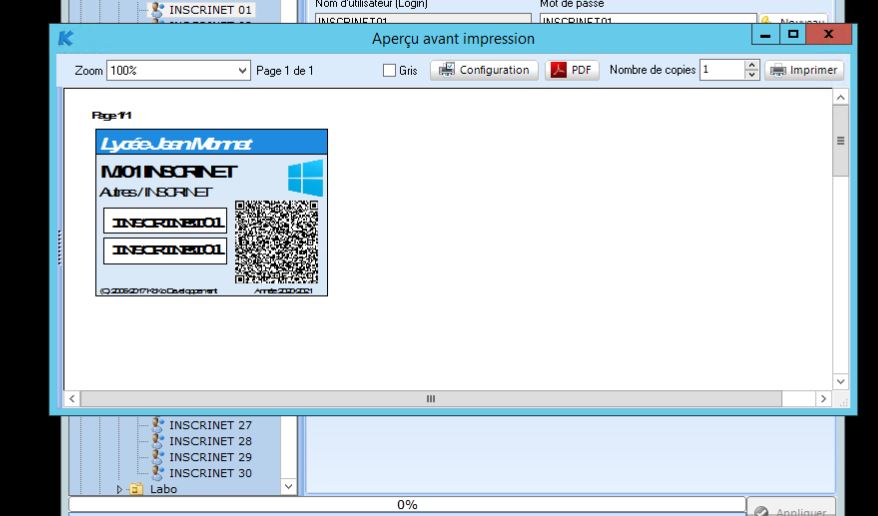Click the preview vertical scrollbar up arrow
This screenshot has height=516, width=878.
840,98
